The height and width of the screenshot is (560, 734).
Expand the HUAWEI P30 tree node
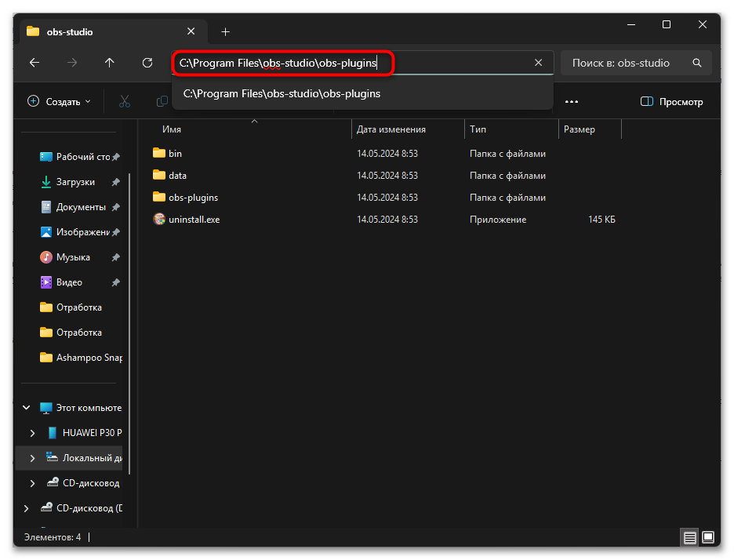point(32,433)
